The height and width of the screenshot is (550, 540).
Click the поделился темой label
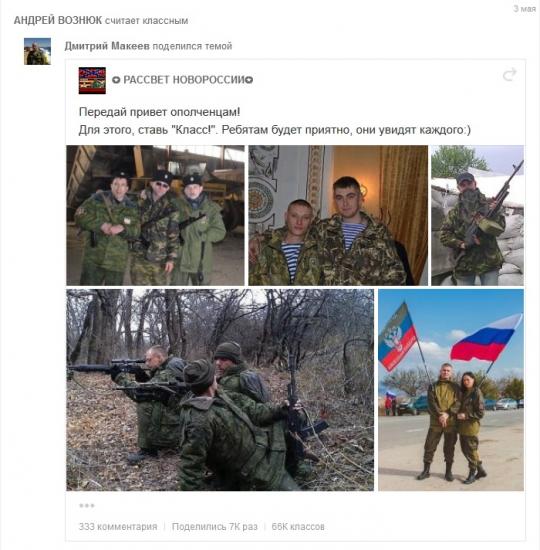[192, 46]
